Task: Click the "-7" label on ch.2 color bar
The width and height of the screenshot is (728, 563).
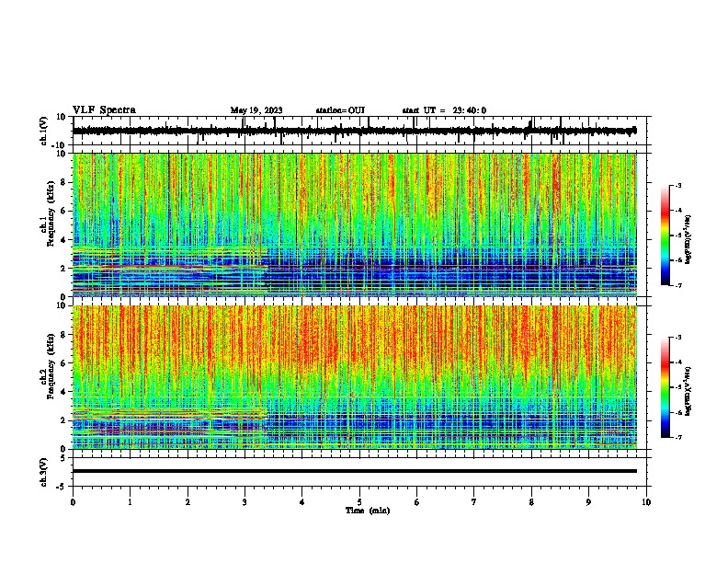Action: 677,437
